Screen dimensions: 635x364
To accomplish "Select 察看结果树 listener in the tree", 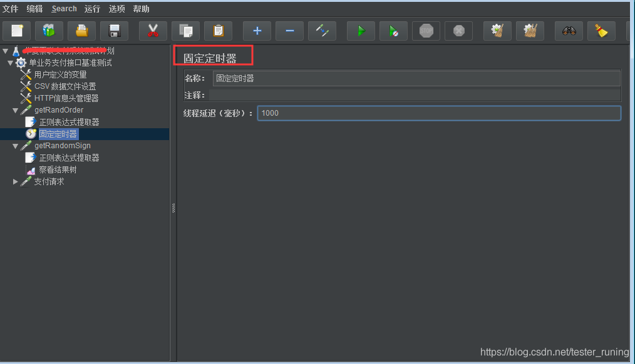I will click(58, 169).
